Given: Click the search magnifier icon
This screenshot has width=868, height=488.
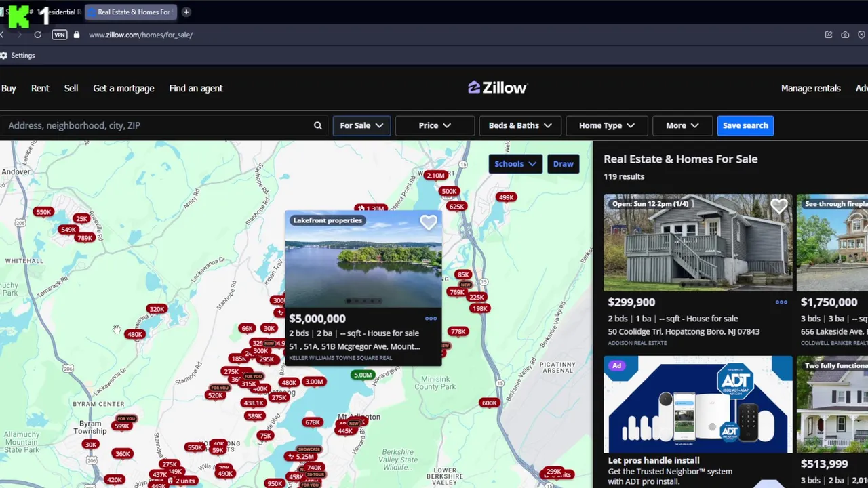Looking at the screenshot, I should 317,125.
